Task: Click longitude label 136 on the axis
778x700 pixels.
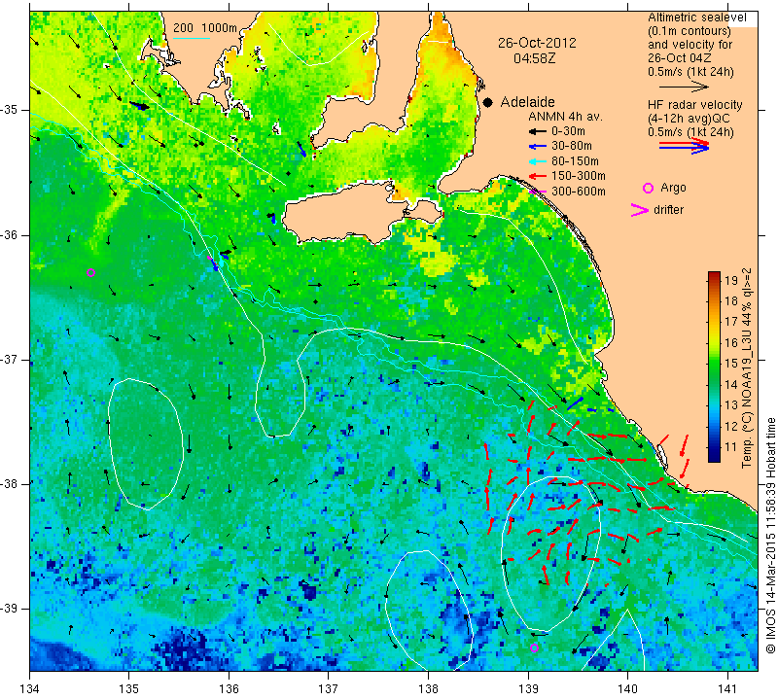Action: tap(229, 689)
